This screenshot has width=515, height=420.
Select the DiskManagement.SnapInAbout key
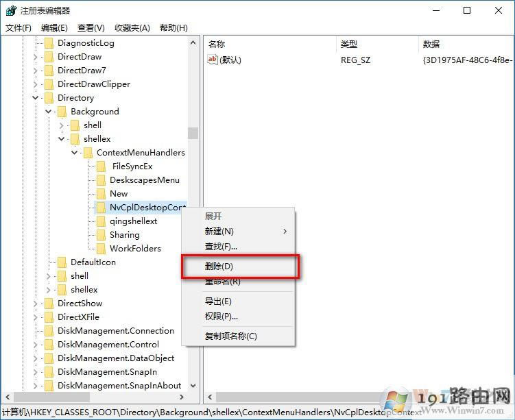[x=119, y=386]
